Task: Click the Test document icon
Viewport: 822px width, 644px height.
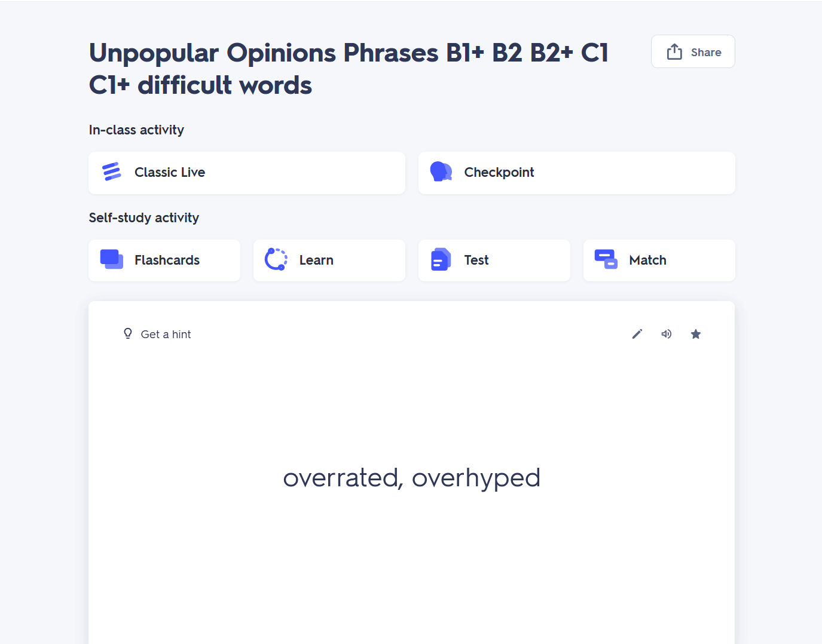Action: pyautogui.click(x=441, y=260)
